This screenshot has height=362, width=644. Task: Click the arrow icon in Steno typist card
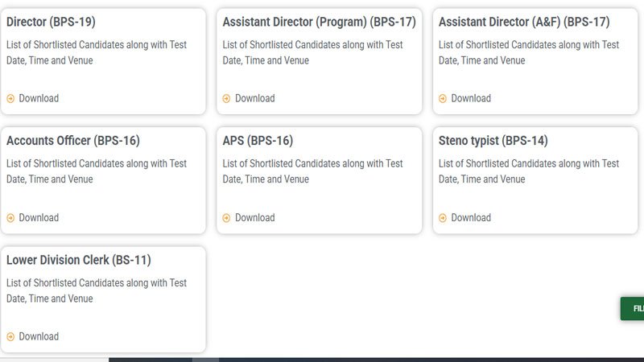[443, 218]
